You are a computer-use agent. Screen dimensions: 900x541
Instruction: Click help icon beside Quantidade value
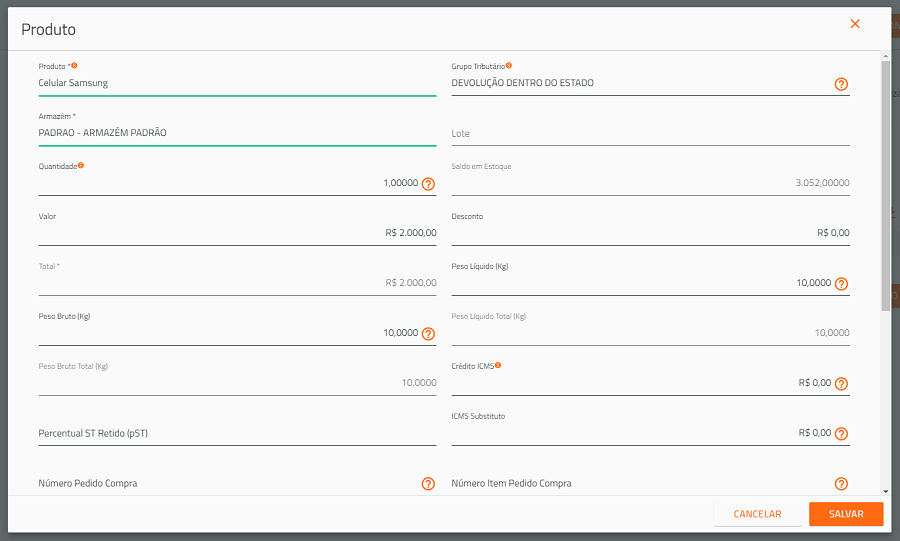428,184
